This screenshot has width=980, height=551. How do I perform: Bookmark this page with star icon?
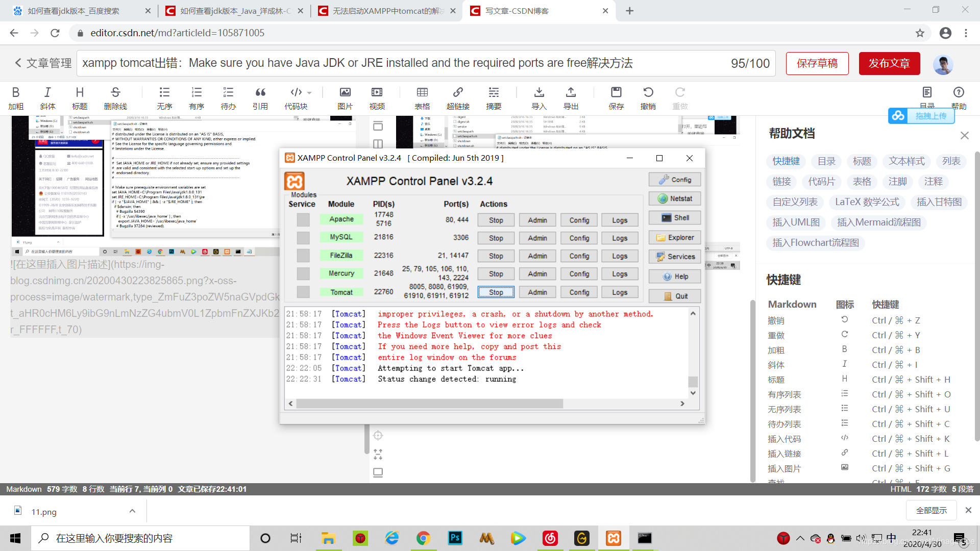(x=920, y=33)
